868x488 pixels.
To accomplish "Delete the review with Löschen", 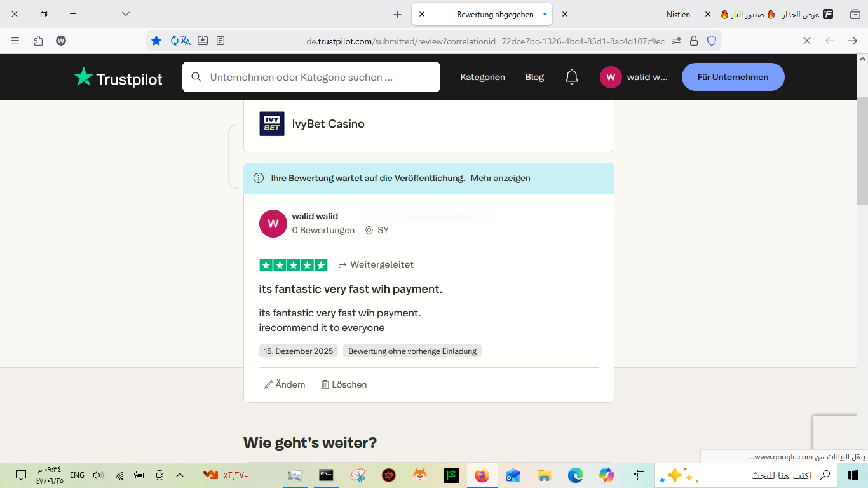I will (344, 384).
